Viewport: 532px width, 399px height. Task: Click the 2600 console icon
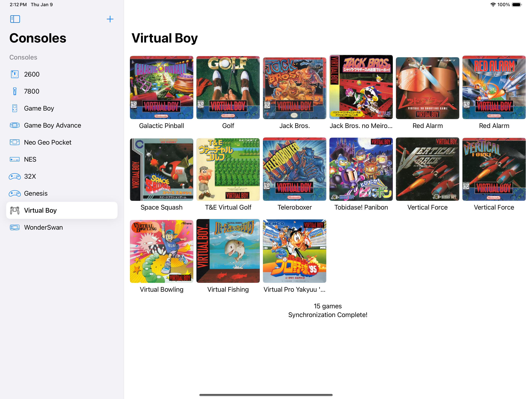pyautogui.click(x=15, y=74)
